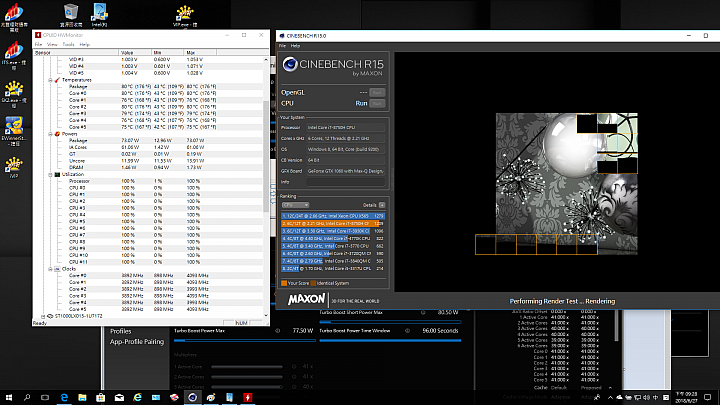Open the CPU ranking type dropdown in Cinebench
The image size is (720, 405).
coord(295,205)
